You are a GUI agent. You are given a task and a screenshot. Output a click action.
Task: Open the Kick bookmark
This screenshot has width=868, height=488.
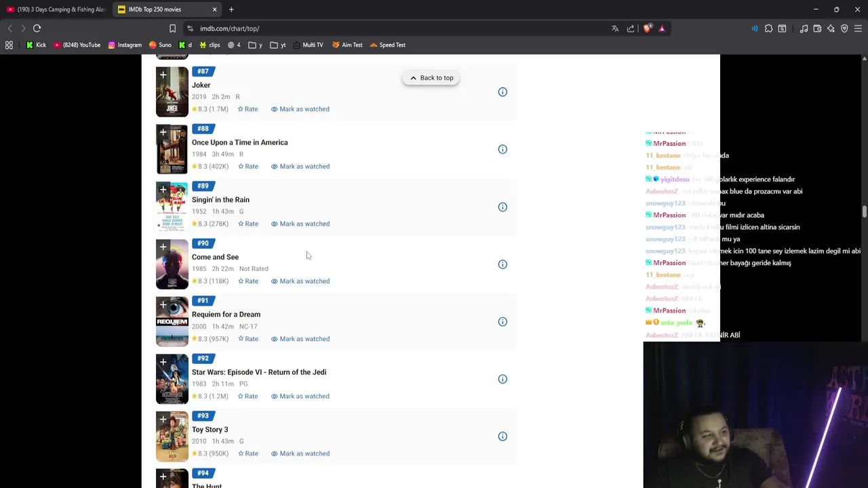[x=37, y=45]
